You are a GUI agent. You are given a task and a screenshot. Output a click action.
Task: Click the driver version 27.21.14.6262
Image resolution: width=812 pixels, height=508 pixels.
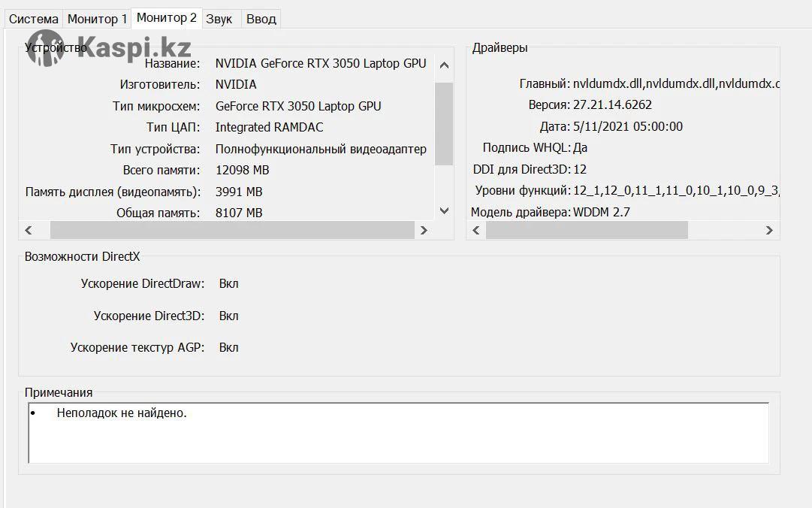pos(612,104)
